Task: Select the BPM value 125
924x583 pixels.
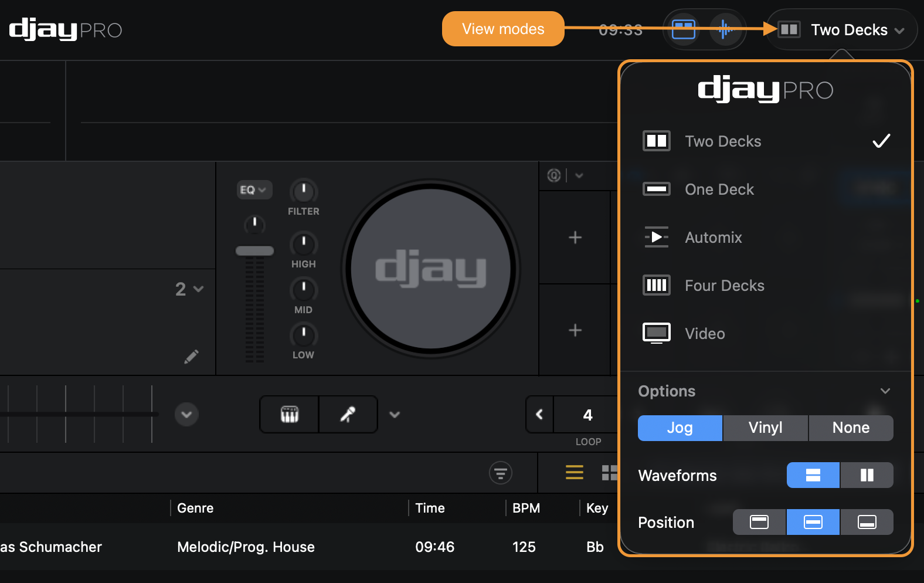Action: click(x=524, y=547)
